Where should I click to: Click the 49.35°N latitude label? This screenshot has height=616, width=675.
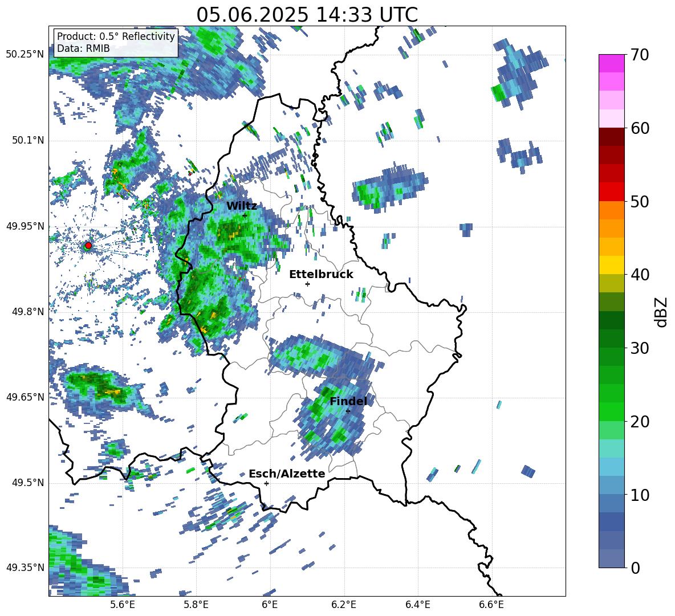[x=25, y=568]
